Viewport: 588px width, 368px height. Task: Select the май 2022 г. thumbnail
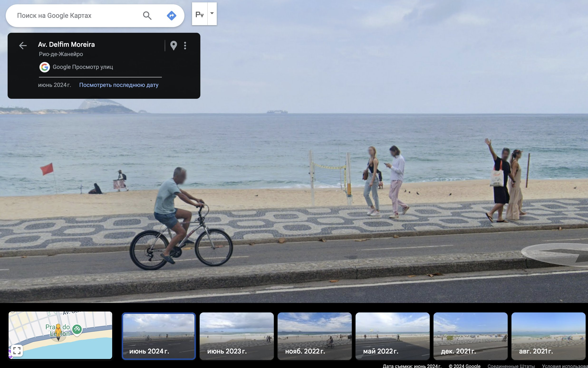click(x=392, y=336)
